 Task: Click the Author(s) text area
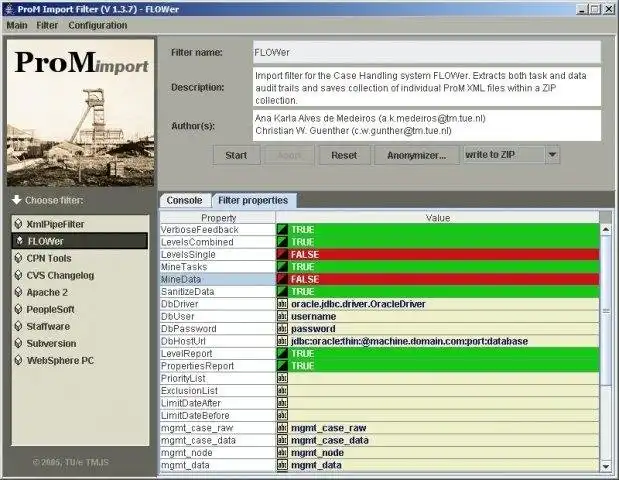pos(427,125)
